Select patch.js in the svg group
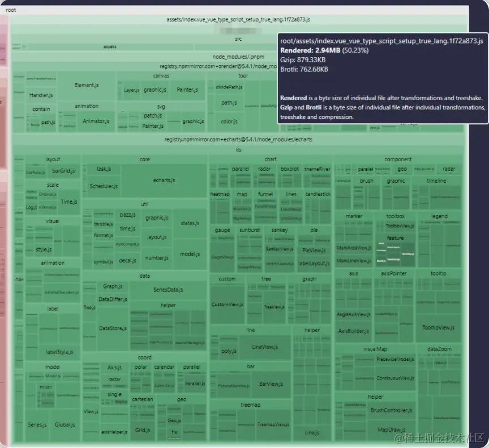 [x=152, y=115]
